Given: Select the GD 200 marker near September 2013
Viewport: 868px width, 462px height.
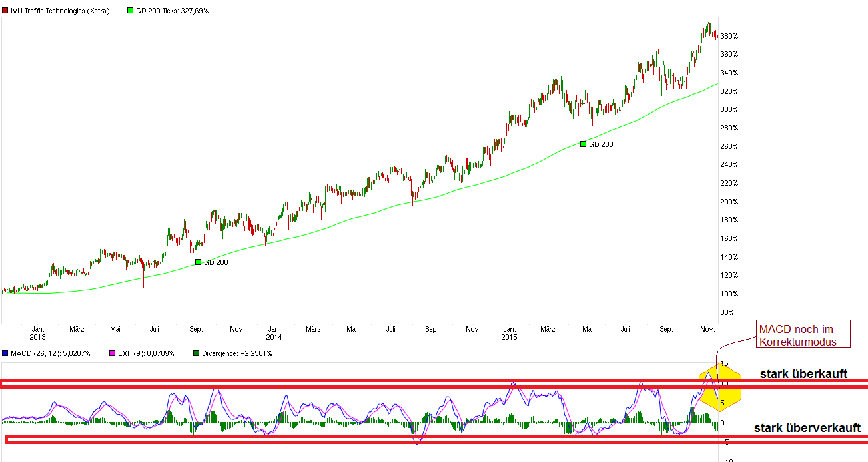Looking at the screenshot, I should tap(197, 262).
